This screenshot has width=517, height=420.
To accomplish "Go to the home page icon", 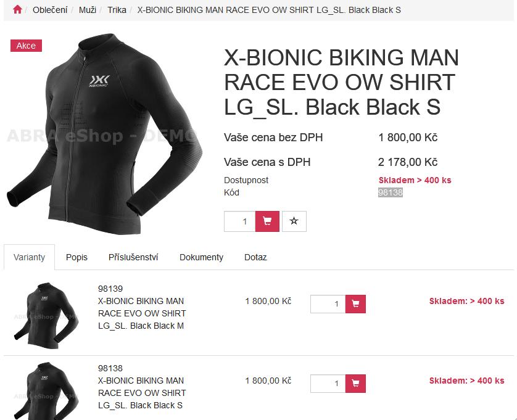I will click(x=17, y=10).
